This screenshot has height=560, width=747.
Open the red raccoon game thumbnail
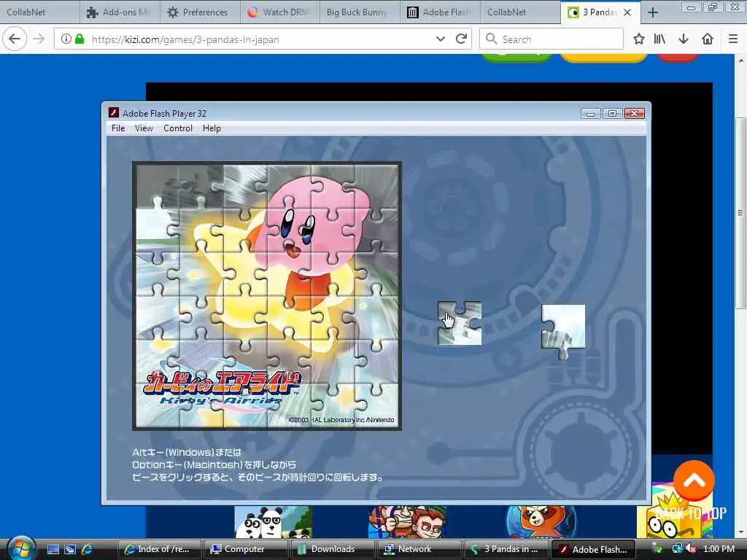[541, 522]
